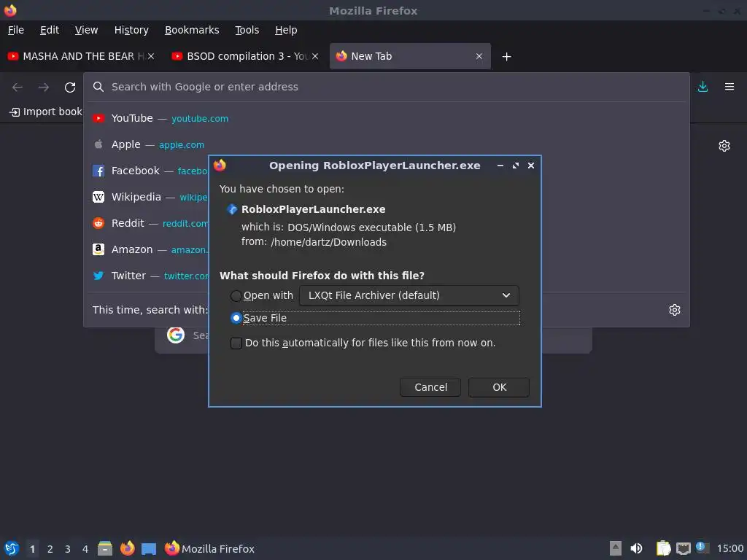Switch to virtual desktop 2
This screenshot has width=747, height=560.
pyautogui.click(x=50, y=549)
